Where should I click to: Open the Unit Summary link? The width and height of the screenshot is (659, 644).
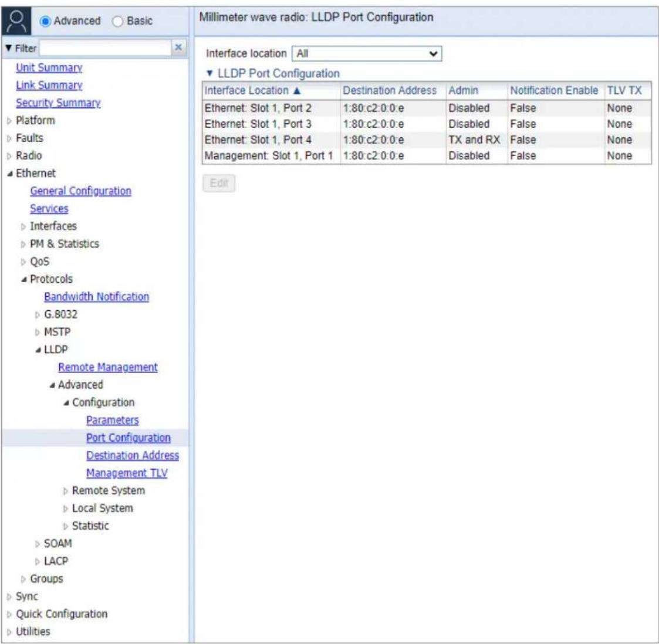coord(49,67)
